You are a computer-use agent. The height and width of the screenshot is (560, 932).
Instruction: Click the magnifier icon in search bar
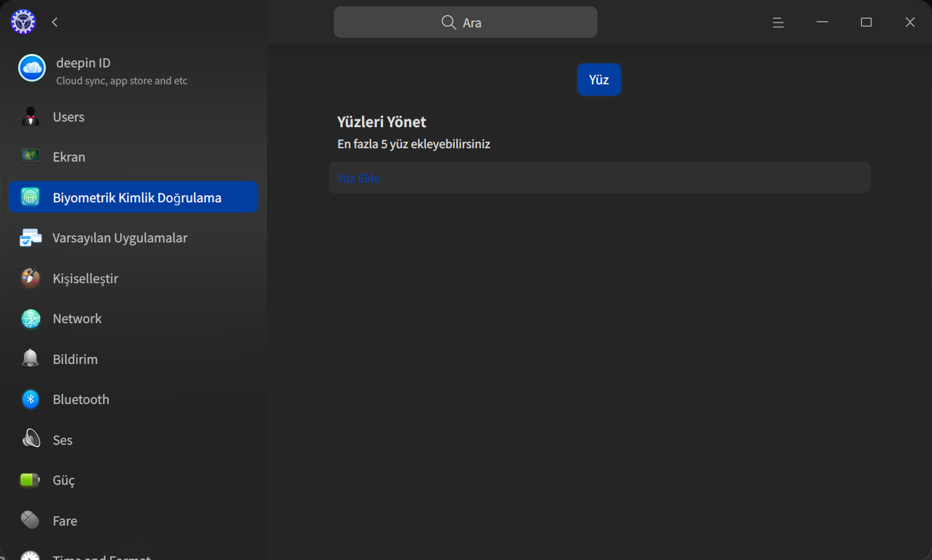448,22
